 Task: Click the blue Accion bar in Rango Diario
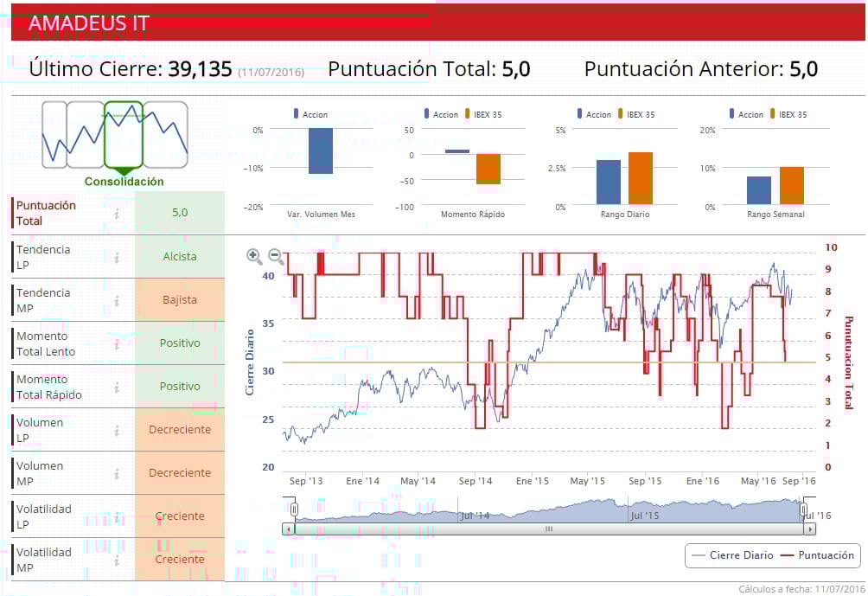tap(609, 183)
